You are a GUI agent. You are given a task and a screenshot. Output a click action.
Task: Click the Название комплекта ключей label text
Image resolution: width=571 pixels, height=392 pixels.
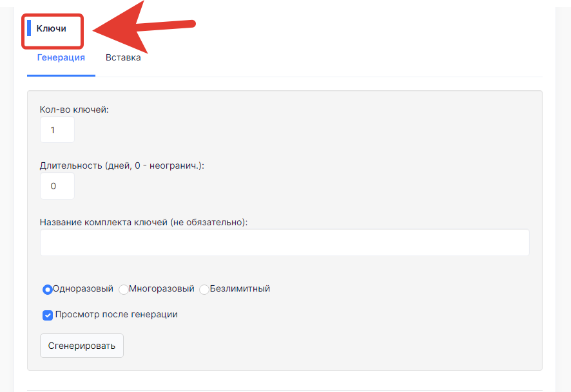click(144, 222)
